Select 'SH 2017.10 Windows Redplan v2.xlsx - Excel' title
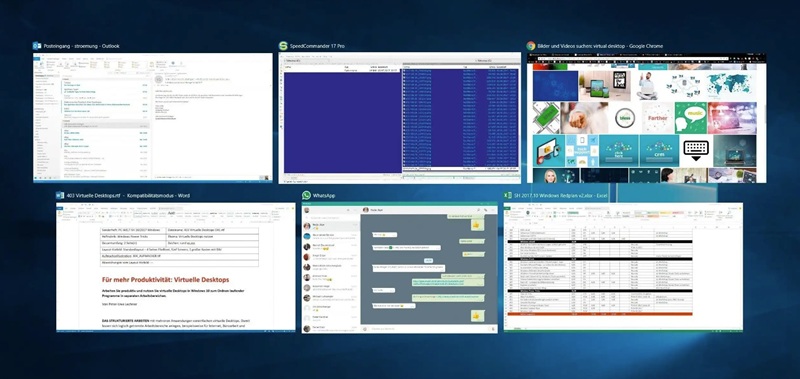The height and width of the screenshot is (379, 800). (562, 195)
